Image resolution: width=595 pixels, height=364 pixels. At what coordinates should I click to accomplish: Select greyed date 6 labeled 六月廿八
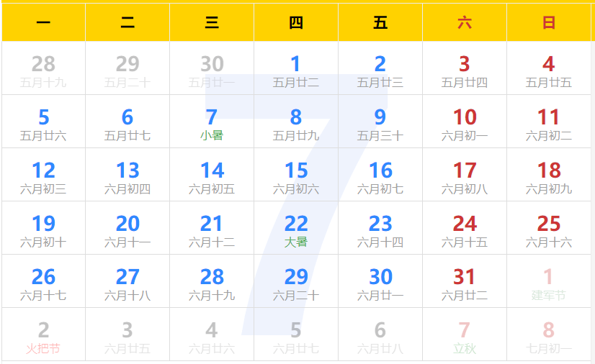point(380,335)
